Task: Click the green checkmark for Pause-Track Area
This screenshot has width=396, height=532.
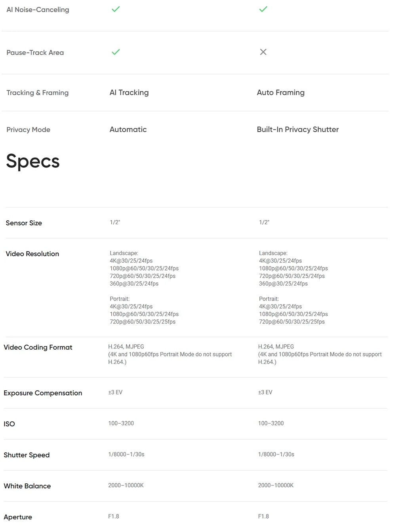Action: tap(116, 52)
